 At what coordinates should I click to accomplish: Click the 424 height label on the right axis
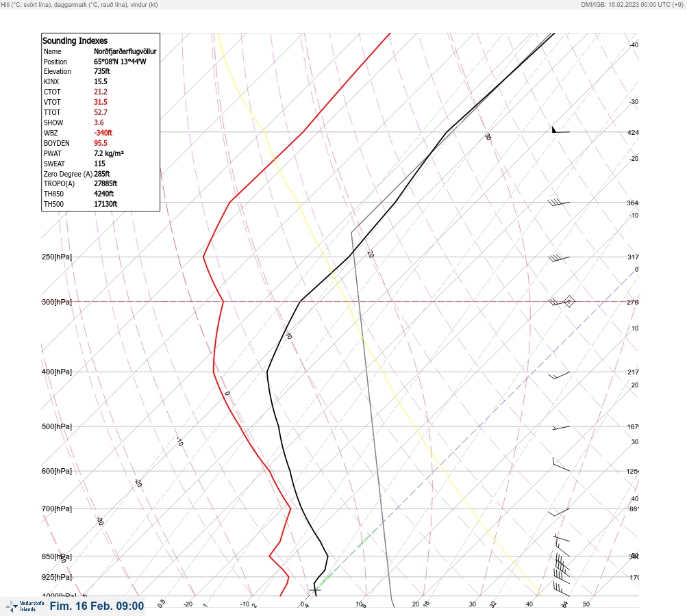click(x=633, y=132)
